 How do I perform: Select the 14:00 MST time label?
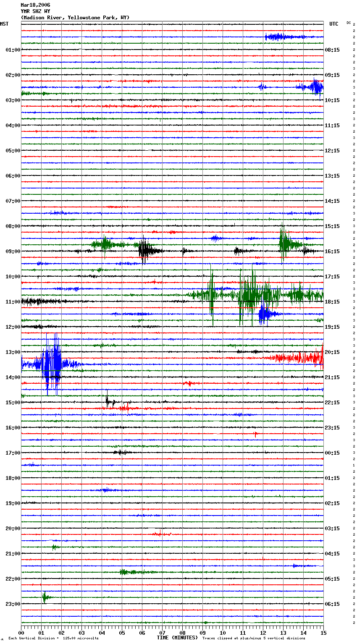pyautogui.click(x=13, y=377)
